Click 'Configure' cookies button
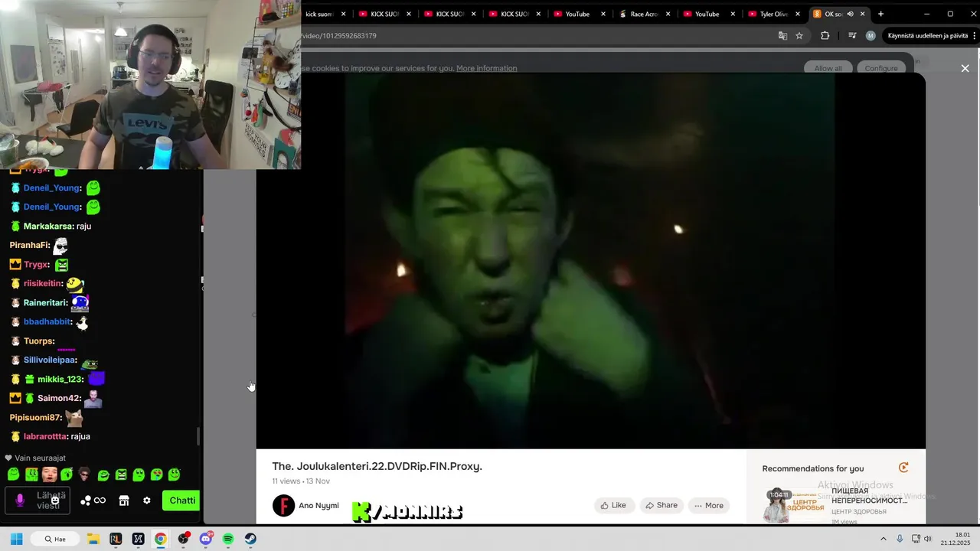Viewport: 980px width, 551px height. pyautogui.click(x=881, y=68)
